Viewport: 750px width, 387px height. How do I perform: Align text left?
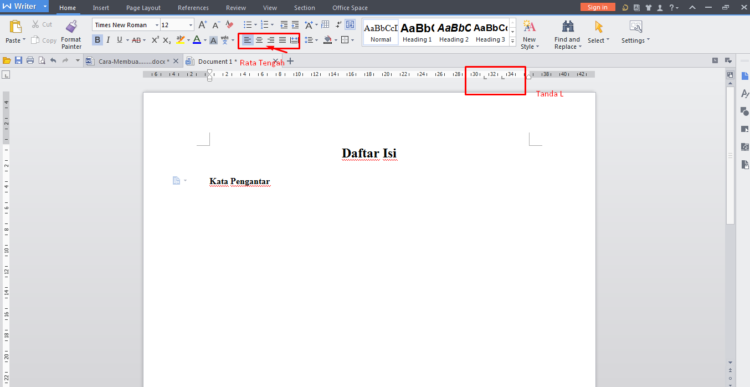point(247,40)
